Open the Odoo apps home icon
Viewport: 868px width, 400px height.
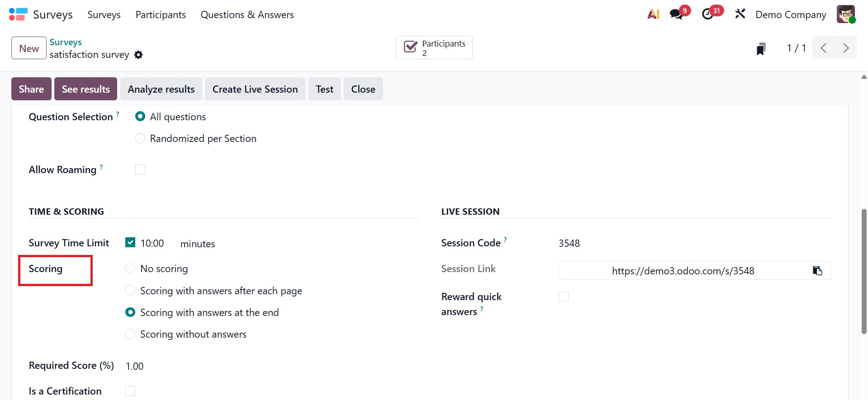coord(18,14)
